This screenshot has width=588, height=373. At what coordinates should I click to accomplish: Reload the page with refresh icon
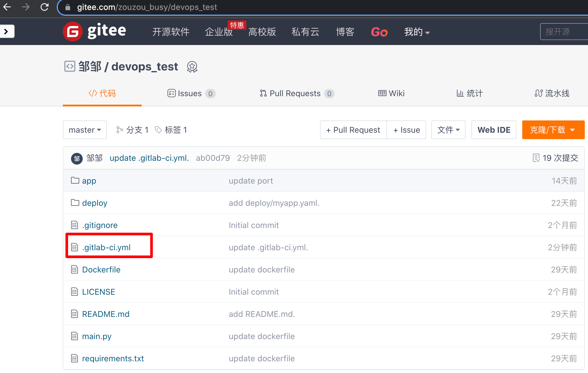[x=44, y=7]
